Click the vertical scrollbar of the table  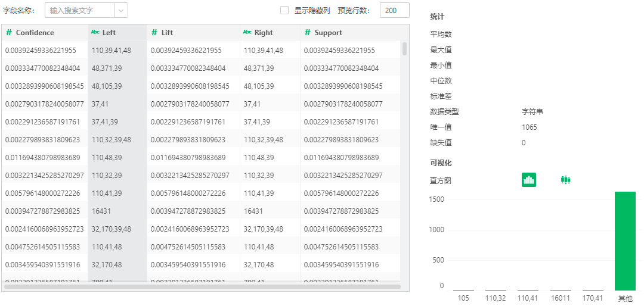click(405, 49)
